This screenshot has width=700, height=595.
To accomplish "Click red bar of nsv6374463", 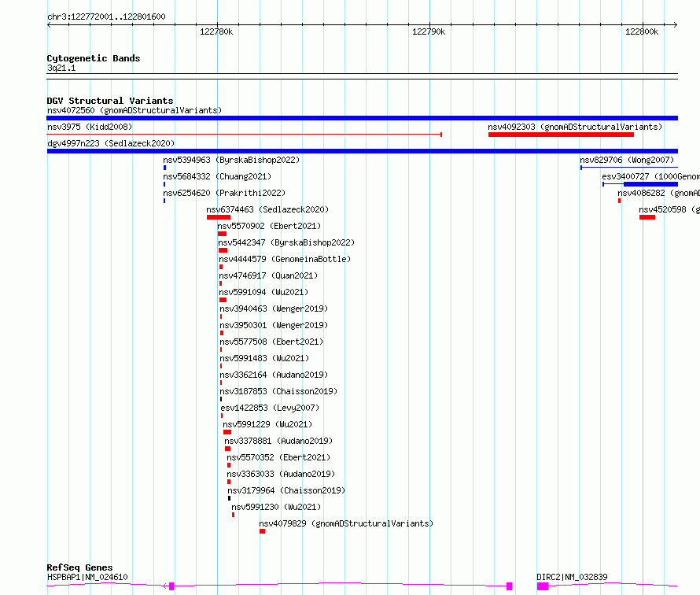I will coord(219,217).
